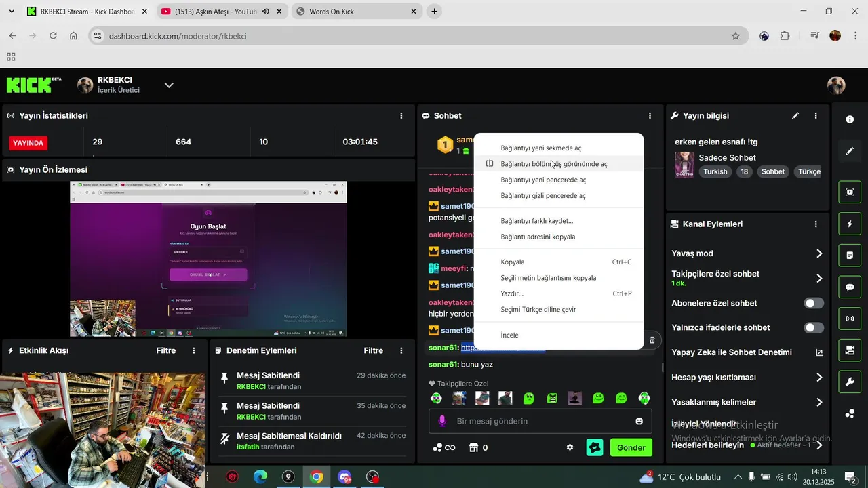Open the profile avatar at top right
The width and height of the screenshot is (868, 488).
click(x=836, y=85)
